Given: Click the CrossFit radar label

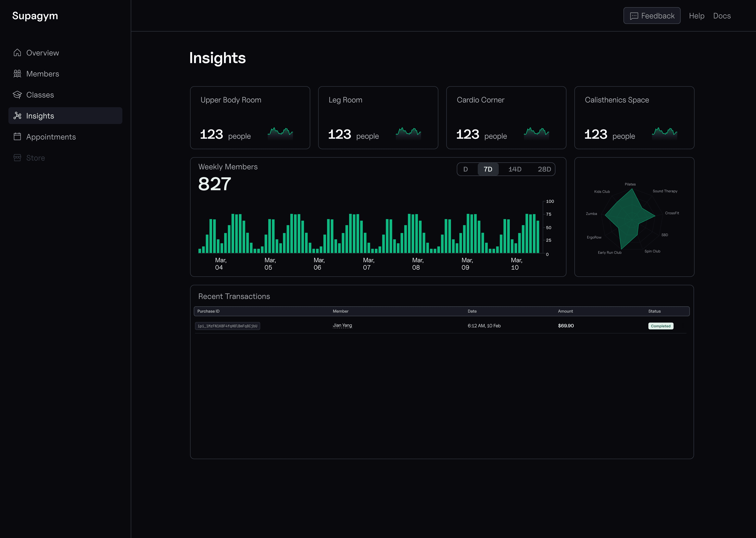Looking at the screenshot, I should tap(672, 213).
